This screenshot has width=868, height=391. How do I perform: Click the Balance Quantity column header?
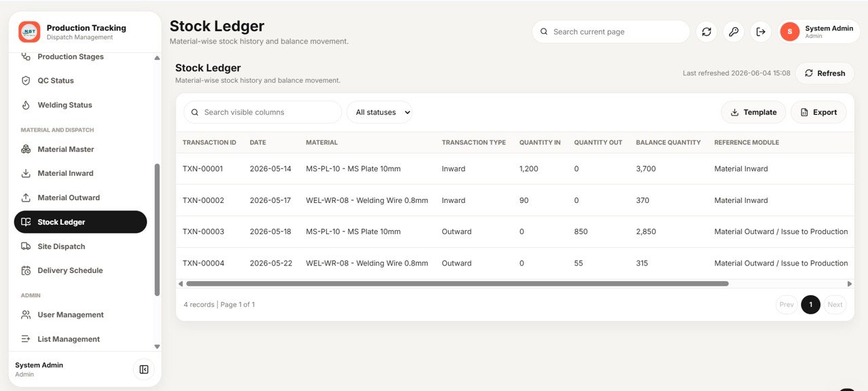pyautogui.click(x=668, y=143)
